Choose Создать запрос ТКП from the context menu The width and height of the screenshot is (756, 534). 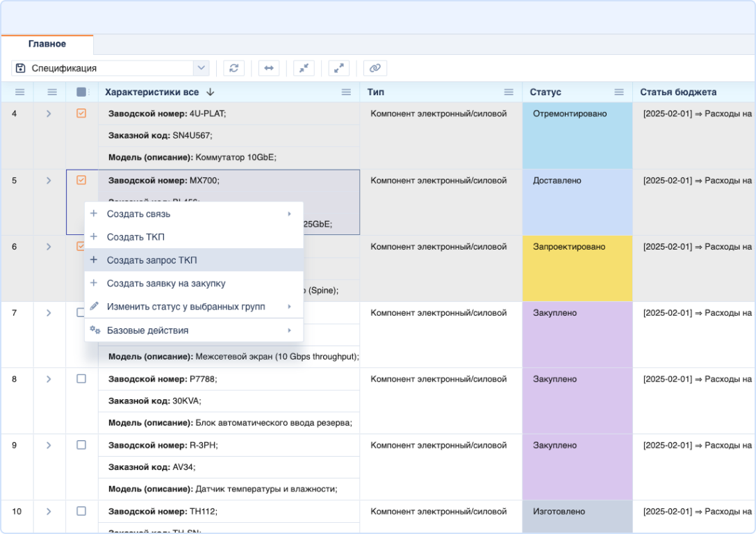(151, 260)
